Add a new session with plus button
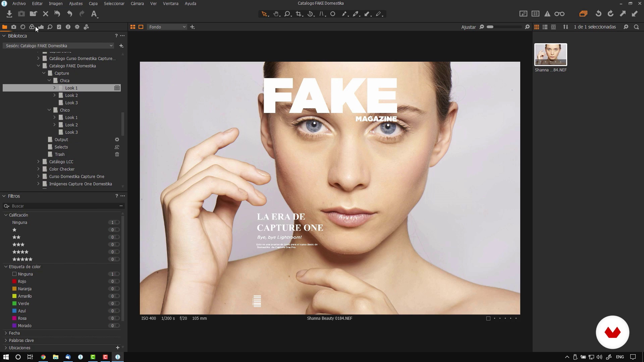The width and height of the screenshot is (644, 362). coord(121,46)
